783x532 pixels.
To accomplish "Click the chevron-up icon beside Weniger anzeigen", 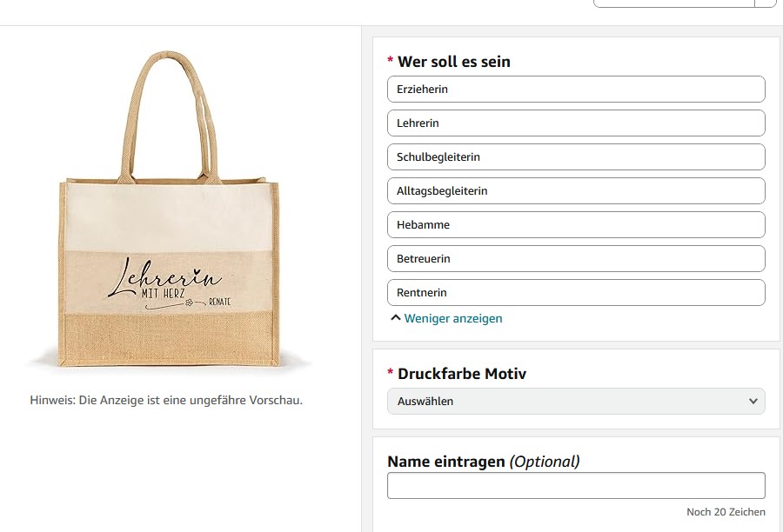I will click(x=396, y=317).
